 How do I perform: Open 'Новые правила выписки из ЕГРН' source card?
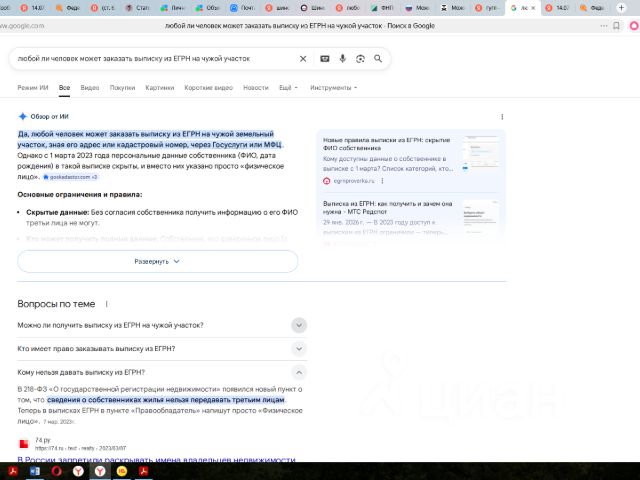coord(387,144)
